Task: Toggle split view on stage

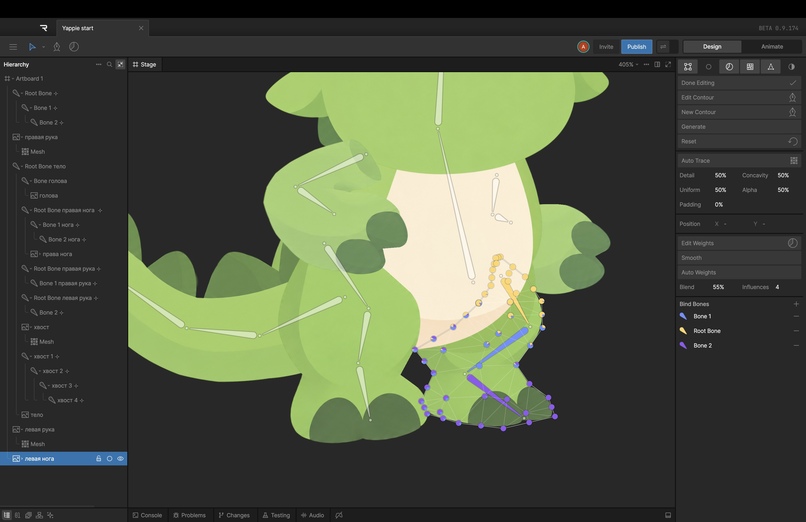Action: tap(657, 65)
